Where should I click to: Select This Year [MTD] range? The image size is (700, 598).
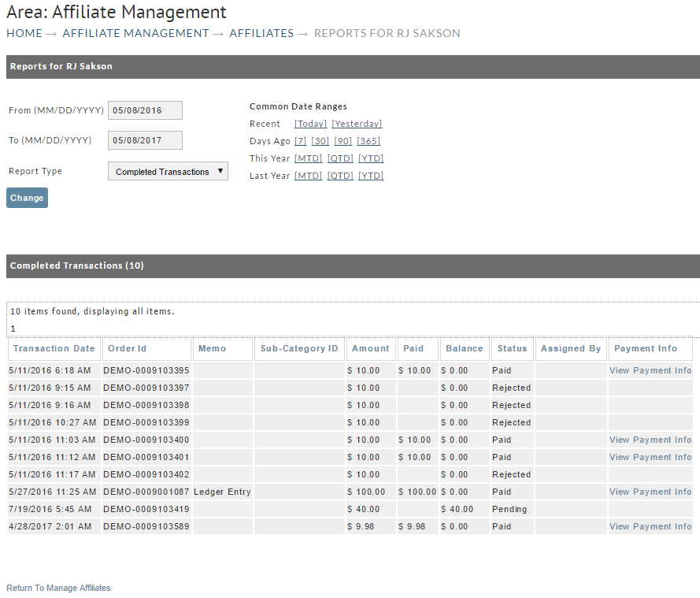308,158
